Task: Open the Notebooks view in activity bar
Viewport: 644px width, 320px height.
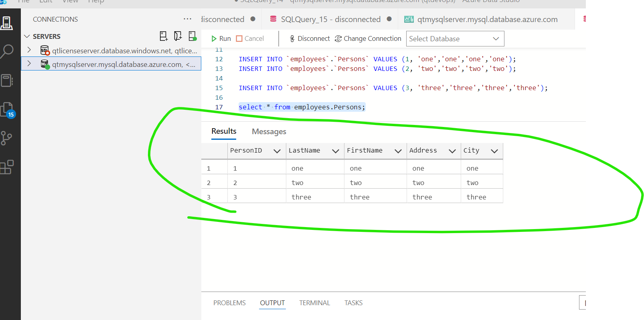Action: click(x=7, y=81)
